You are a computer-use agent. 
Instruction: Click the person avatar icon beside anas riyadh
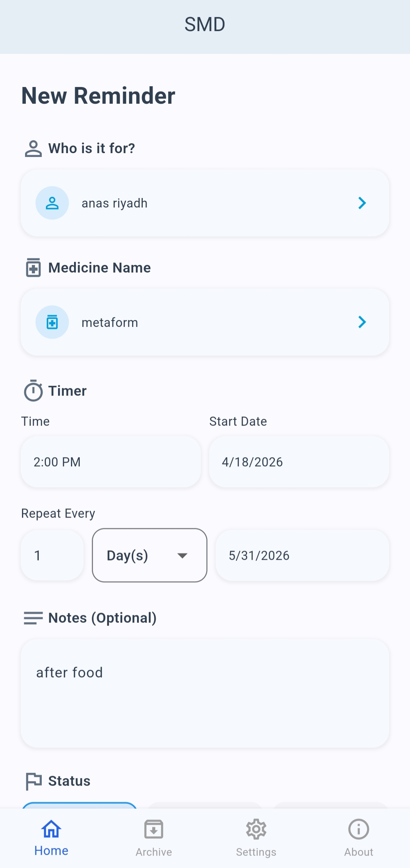coord(52,203)
